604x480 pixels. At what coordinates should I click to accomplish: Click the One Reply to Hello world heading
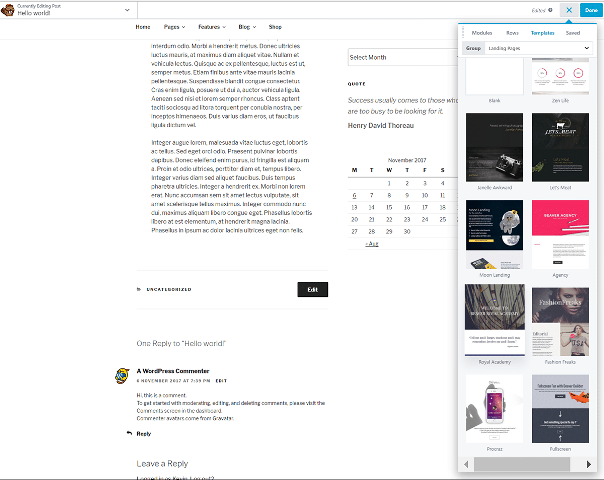(x=181, y=343)
